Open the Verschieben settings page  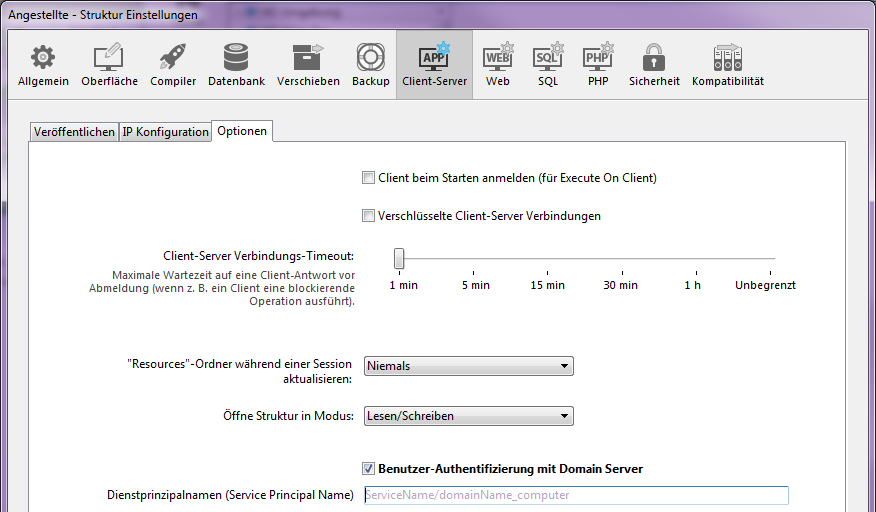308,65
